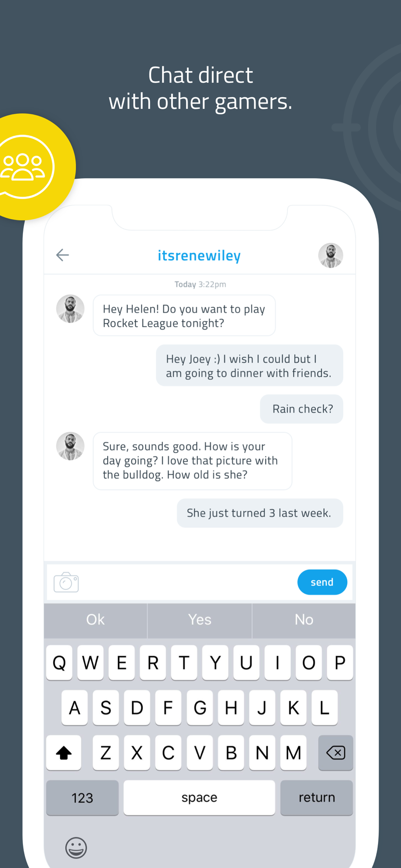Screen dimensions: 401x868
Task: Tap the 'Rain check?' message bubble
Action: (302, 409)
